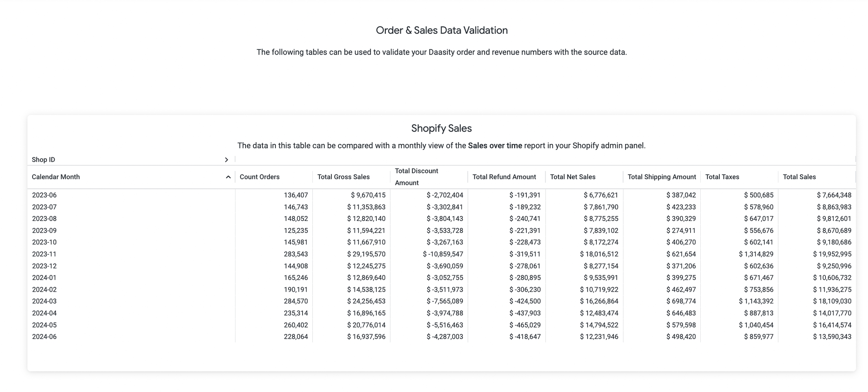Sort by Total Net Sales header
The width and height of the screenshot is (868, 392).
coord(573,177)
